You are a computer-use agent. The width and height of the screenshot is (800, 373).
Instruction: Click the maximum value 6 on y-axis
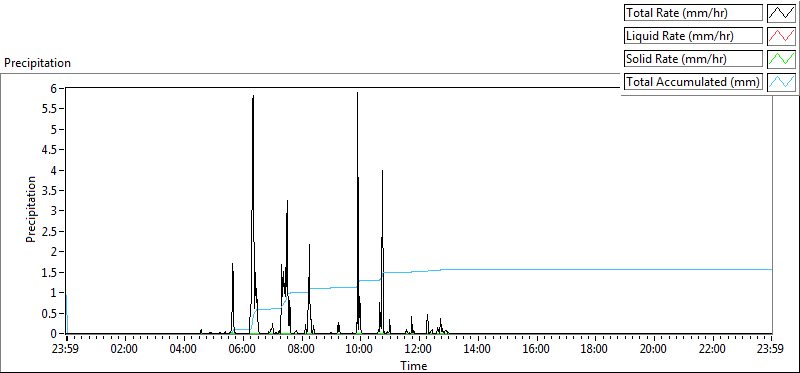[59, 88]
